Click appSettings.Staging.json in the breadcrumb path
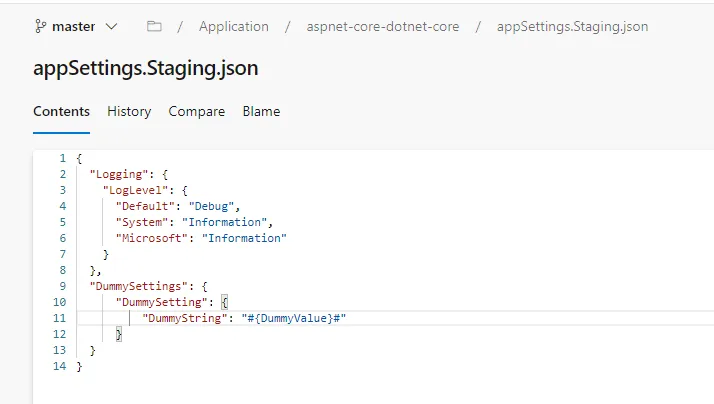Screen dimensions: 714x404 click(x=572, y=26)
